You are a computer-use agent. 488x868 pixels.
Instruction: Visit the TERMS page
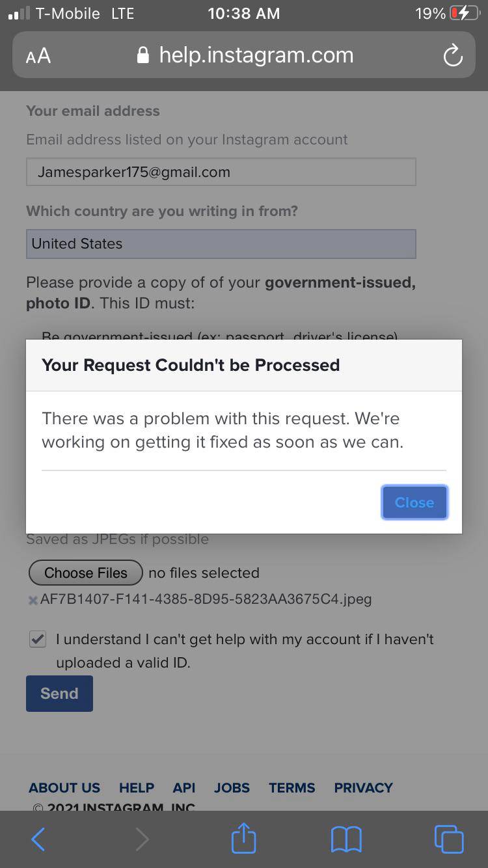tap(291, 787)
